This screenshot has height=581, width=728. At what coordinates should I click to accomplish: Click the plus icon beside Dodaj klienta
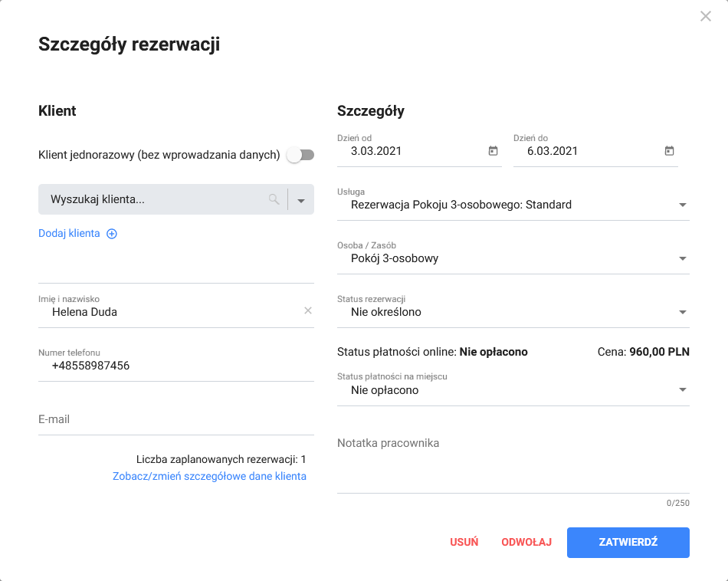(x=112, y=234)
